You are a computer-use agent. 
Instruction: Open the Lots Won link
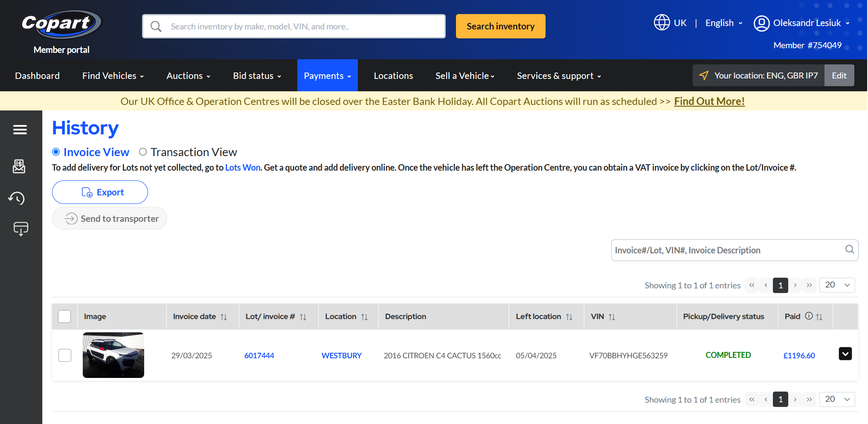(x=243, y=168)
